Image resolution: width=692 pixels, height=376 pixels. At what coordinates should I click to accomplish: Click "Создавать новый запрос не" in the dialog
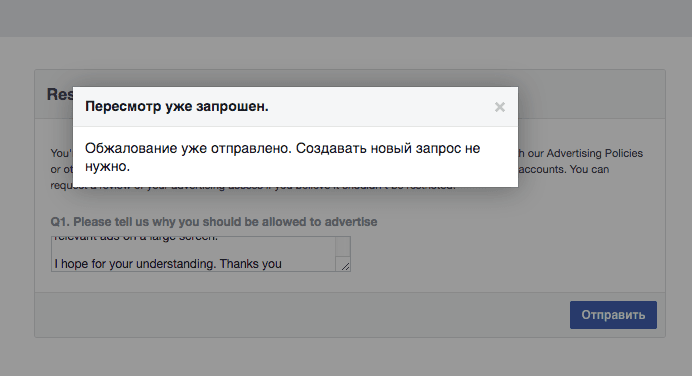[388, 149]
